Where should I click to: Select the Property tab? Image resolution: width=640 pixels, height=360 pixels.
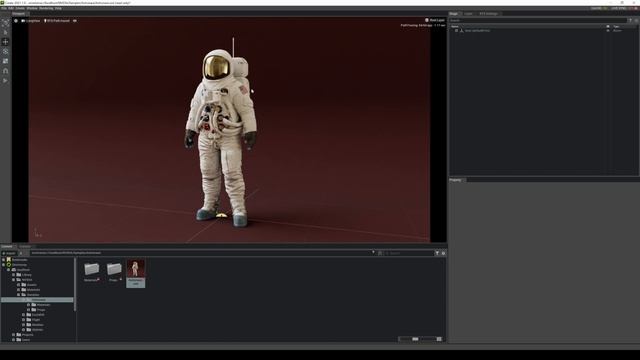[x=456, y=180]
